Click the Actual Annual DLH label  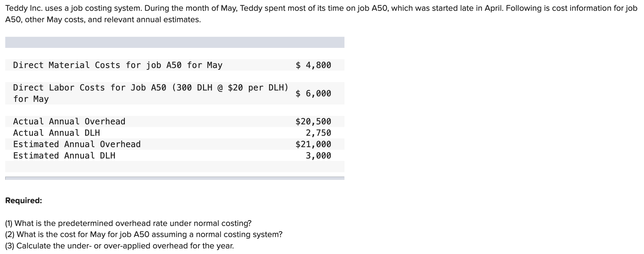(56, 133)
